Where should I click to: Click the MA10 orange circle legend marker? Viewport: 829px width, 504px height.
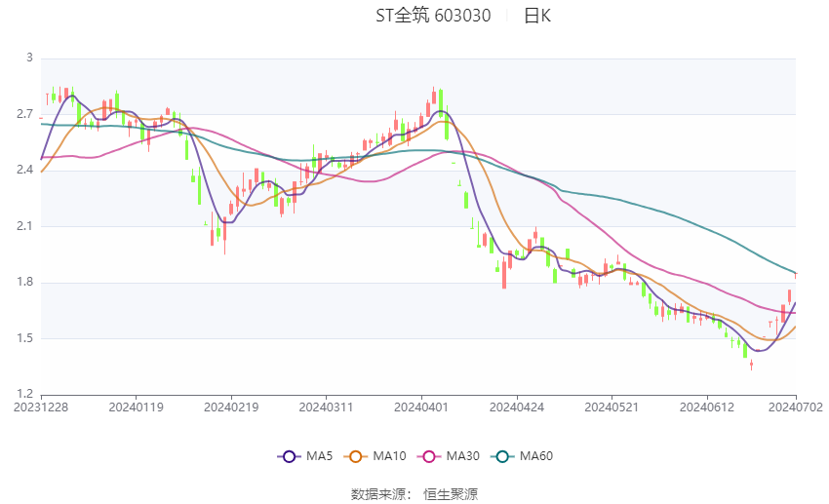357,456
